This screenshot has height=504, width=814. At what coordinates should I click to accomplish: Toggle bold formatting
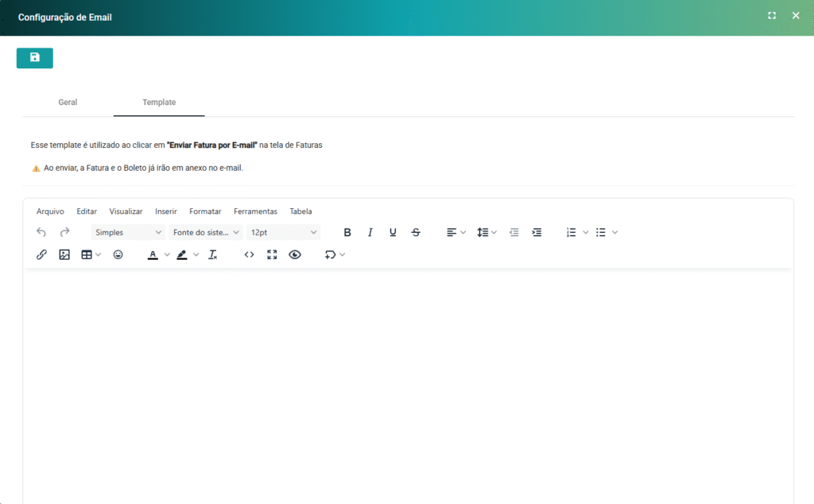(x=347, y=232)
